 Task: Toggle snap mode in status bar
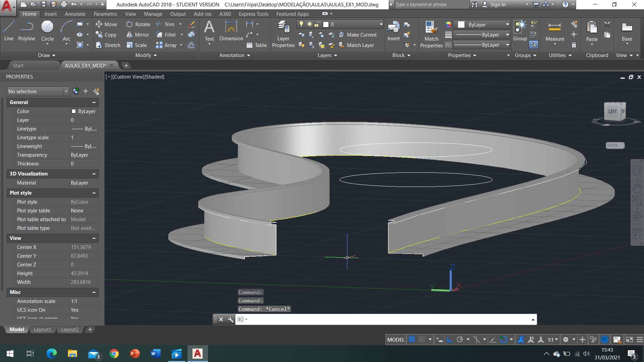(x=422, y=340)
